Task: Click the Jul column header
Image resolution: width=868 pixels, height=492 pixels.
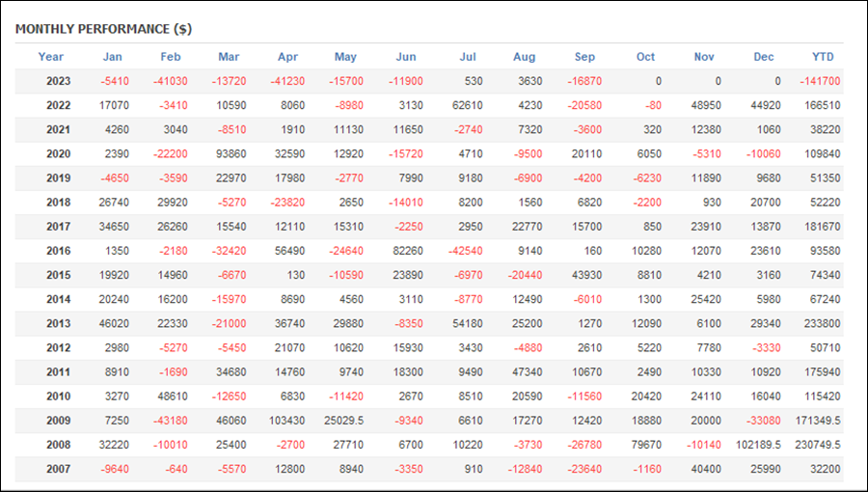Action: pos(468,57)
